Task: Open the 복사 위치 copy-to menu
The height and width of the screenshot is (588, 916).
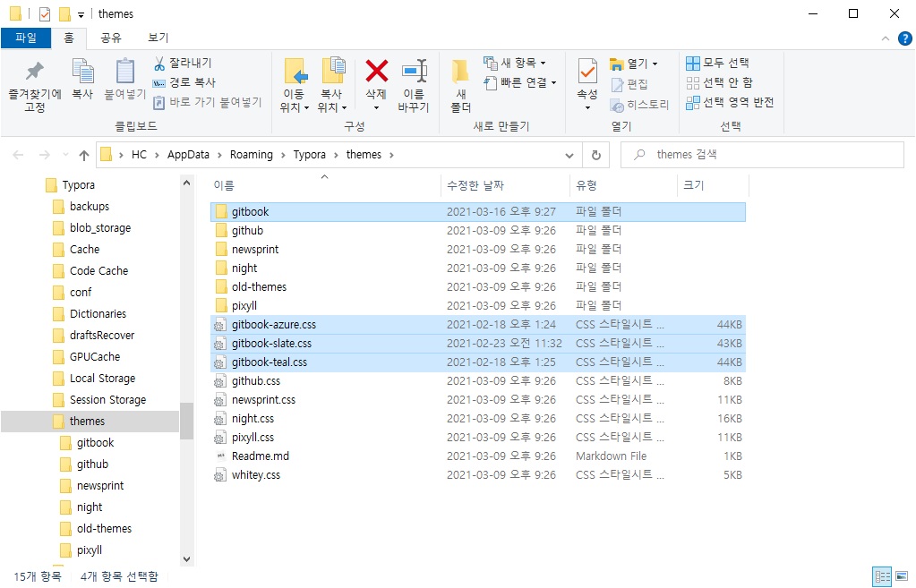Action: [332, 85]
